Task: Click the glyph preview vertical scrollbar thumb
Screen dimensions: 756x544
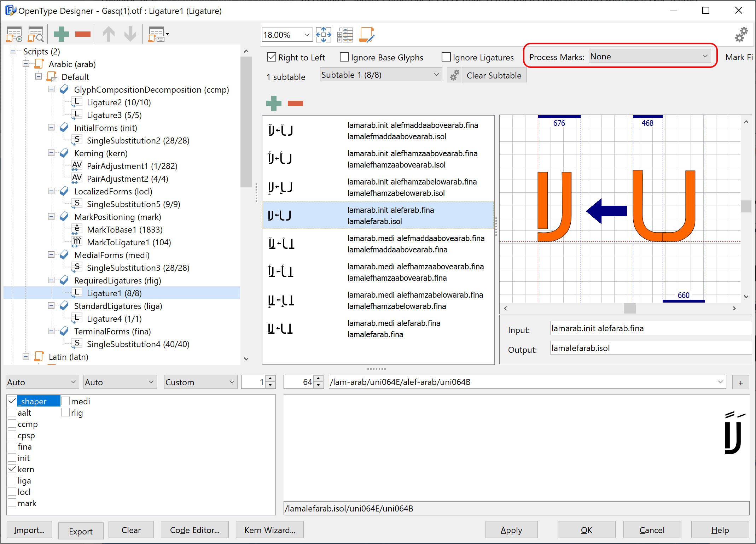Action: pyautogui.click(x=746, y=206)
